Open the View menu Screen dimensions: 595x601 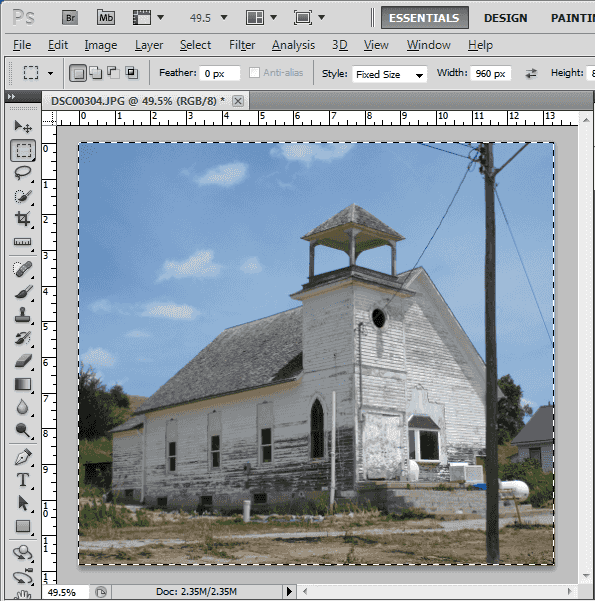[376, 45]
